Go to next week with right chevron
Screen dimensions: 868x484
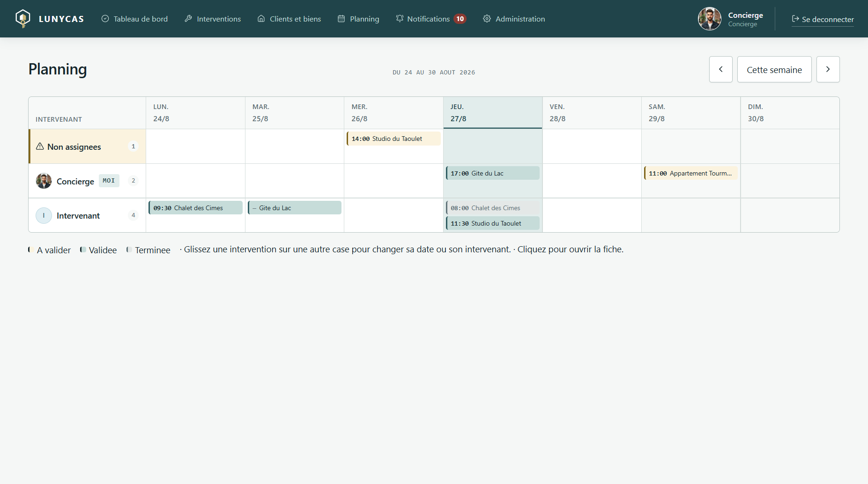[828, 69]
